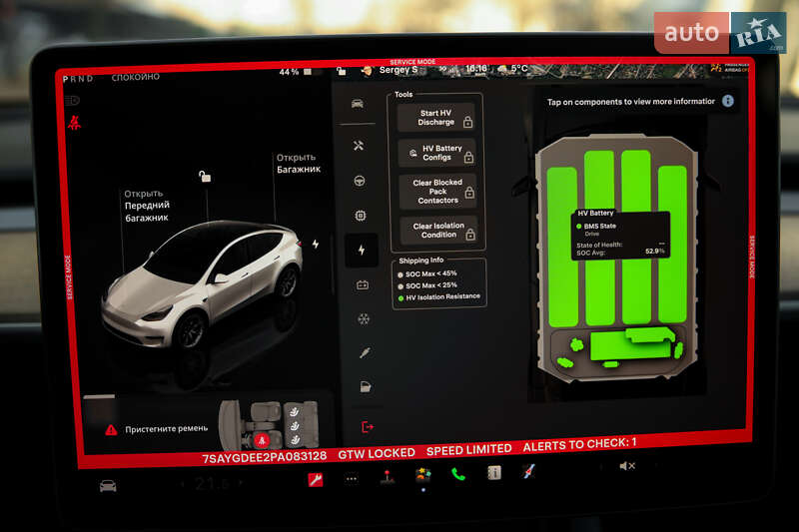Open the steering wheel sidebar section
Viewport: 799px width, 532px height.
point(360,181)
